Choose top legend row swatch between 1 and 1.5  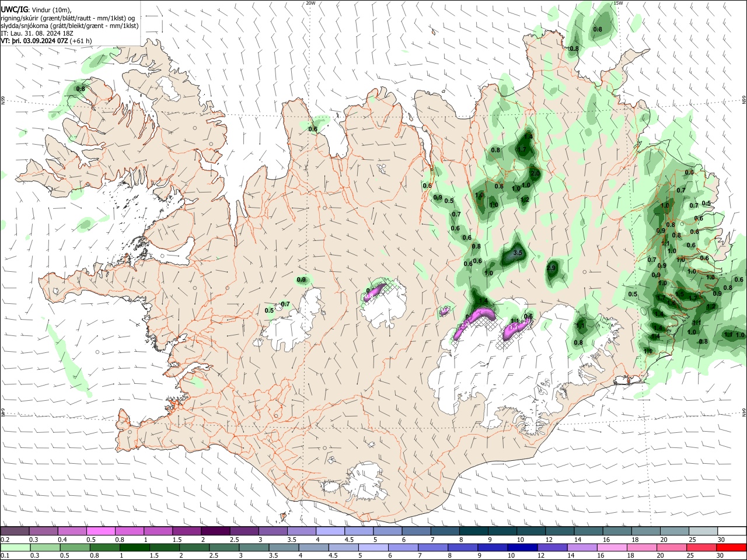coord(158,531)
